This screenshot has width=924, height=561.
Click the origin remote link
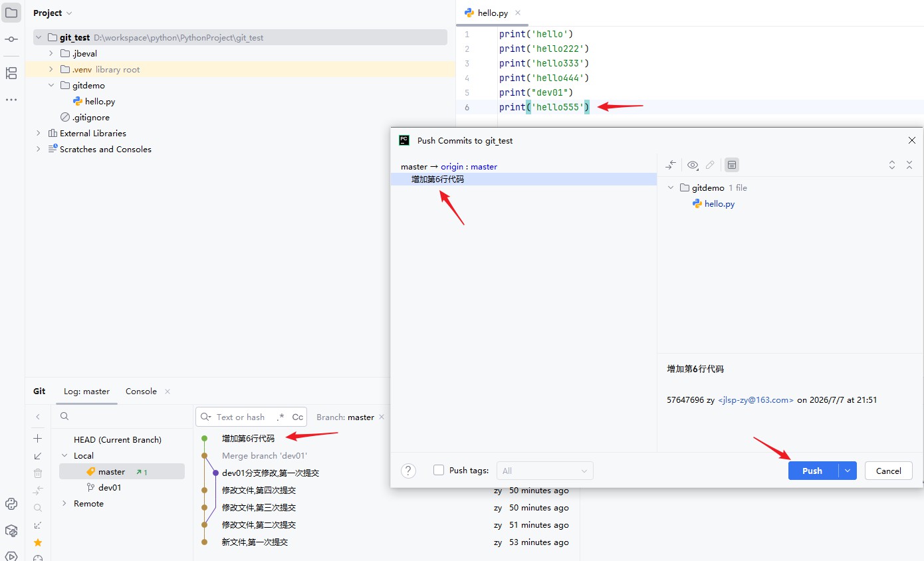pos(452,166)
